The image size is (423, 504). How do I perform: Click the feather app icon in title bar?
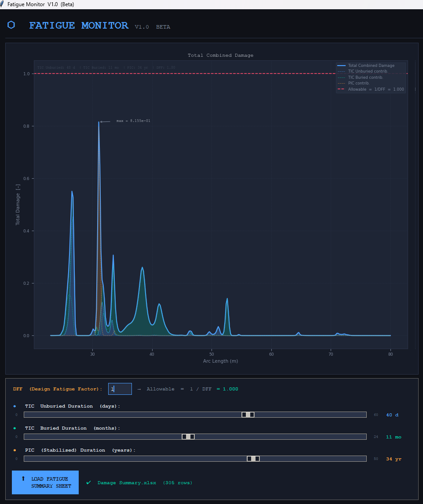tap(4, 4)
